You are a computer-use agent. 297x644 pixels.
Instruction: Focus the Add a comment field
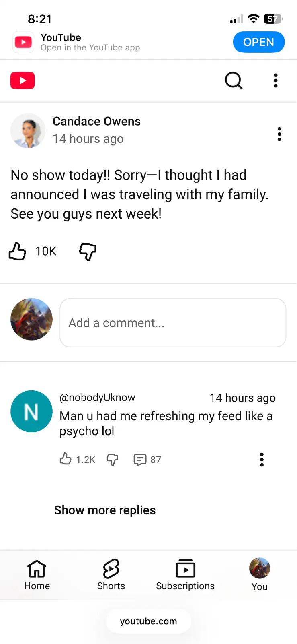point(173,323)
